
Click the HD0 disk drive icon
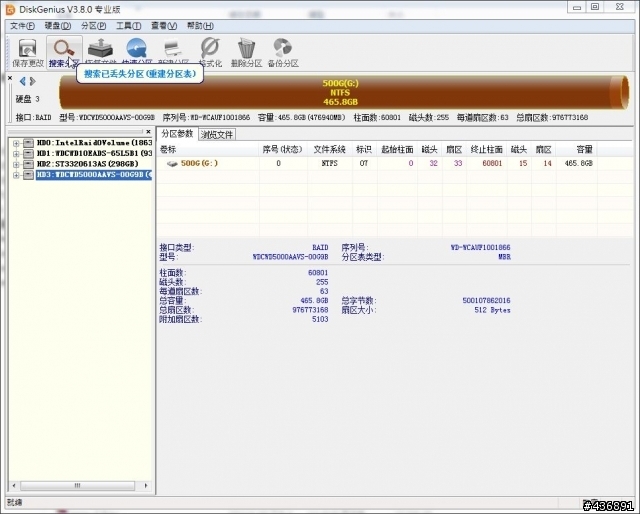28,143
